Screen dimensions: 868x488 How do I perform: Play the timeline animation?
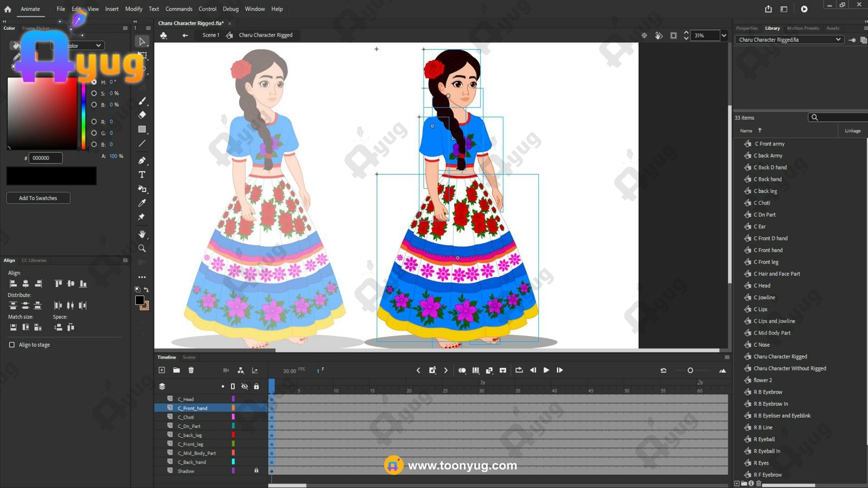click(x=546, y=370)
